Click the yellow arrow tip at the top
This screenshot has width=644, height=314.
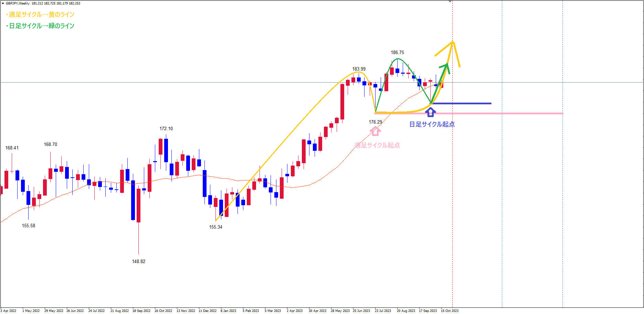point(453,42)
